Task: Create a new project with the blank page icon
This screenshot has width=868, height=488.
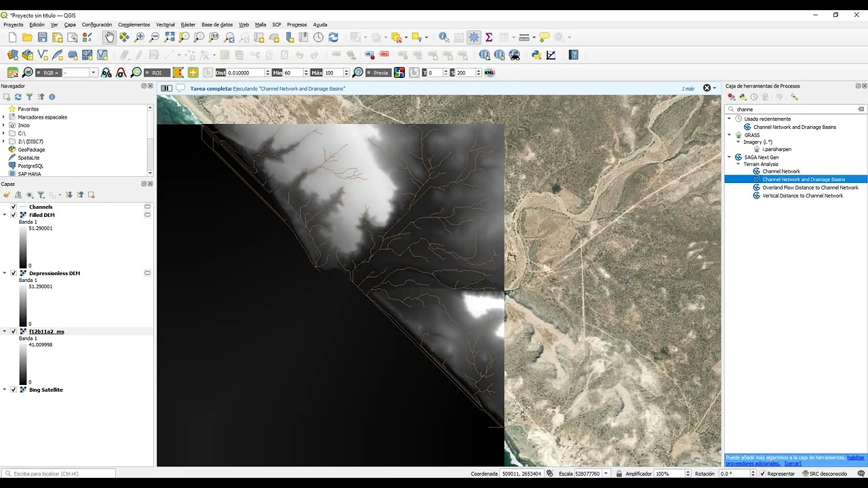Action: coord(12,37)
